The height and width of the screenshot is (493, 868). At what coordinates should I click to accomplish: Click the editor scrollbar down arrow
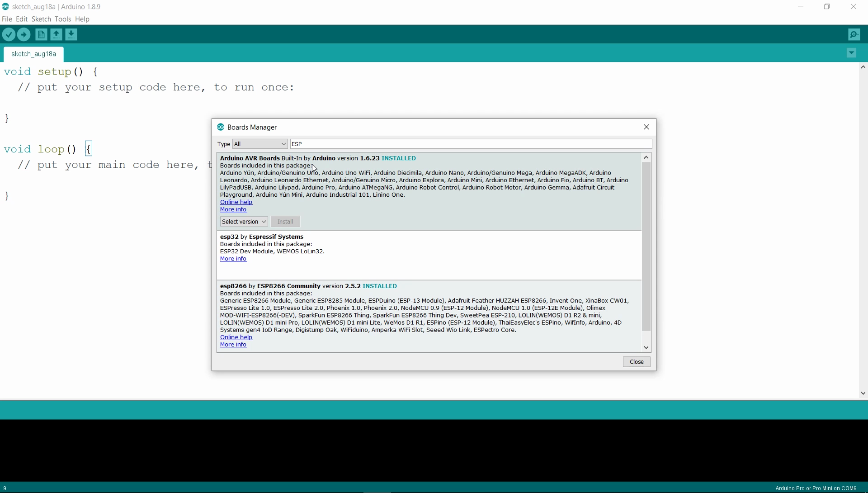click(863, 393)
